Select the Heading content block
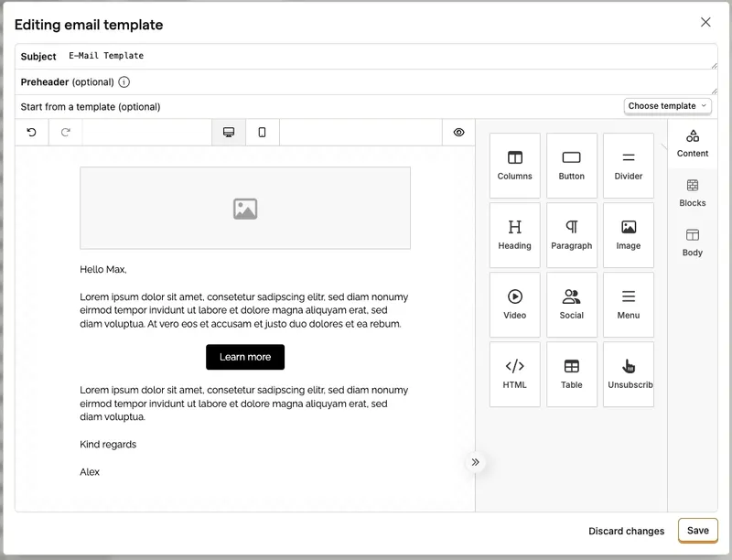This screenshot has width=732, height=560. 514,235
